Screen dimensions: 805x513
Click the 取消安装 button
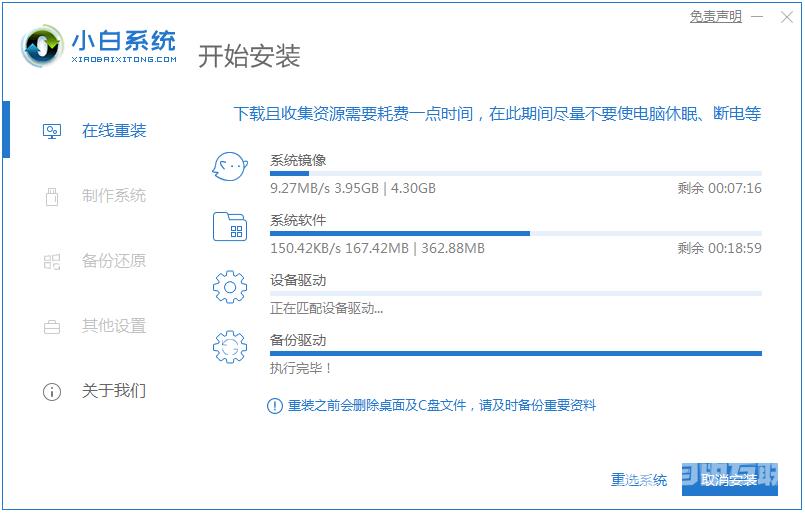[730, 480]
